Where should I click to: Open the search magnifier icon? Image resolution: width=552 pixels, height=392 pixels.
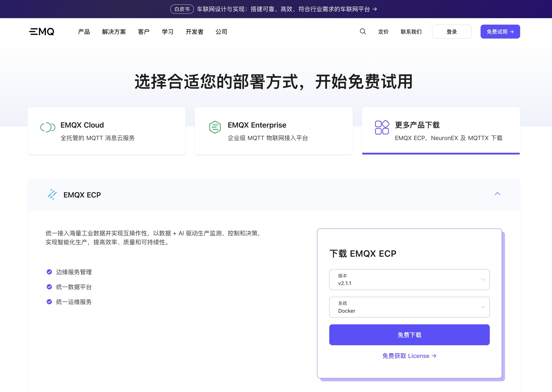pyautogui.click(x=363, y=31)
